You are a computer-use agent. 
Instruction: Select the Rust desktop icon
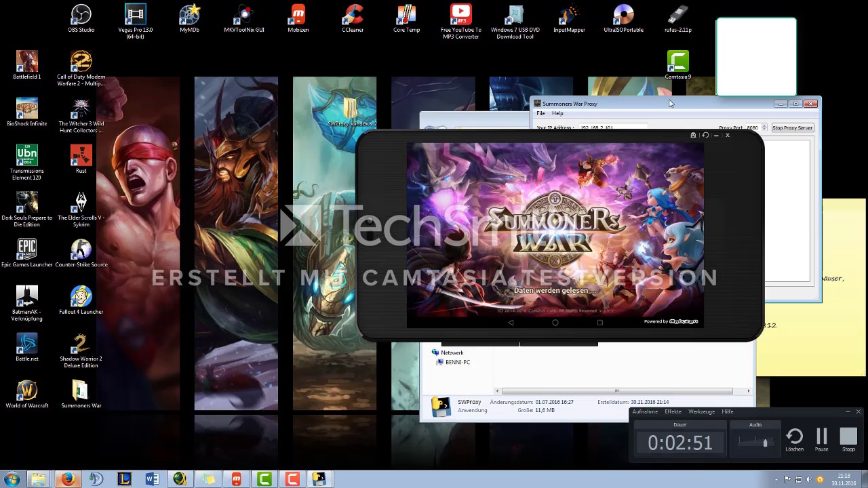click(81, 159)
